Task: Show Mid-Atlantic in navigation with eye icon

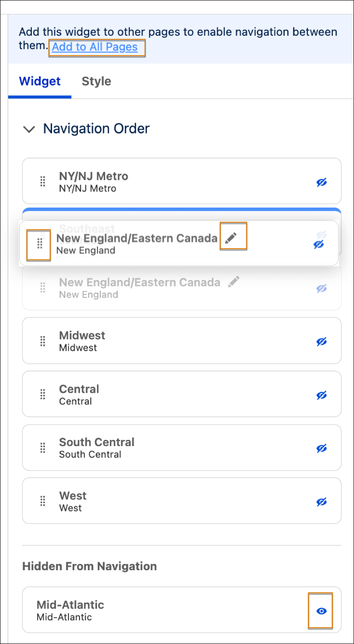Action: [x=322, y=611]
